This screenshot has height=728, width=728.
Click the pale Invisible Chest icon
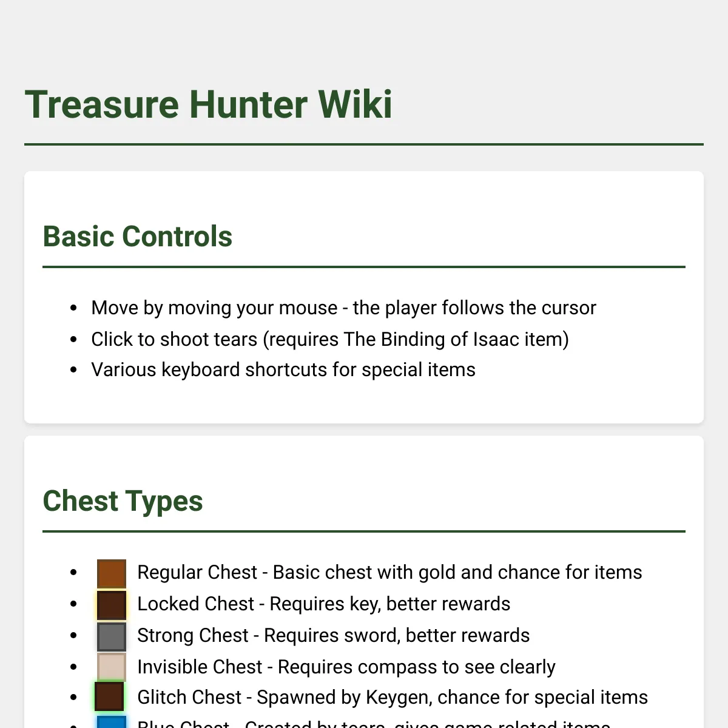(x=112, y=667)
